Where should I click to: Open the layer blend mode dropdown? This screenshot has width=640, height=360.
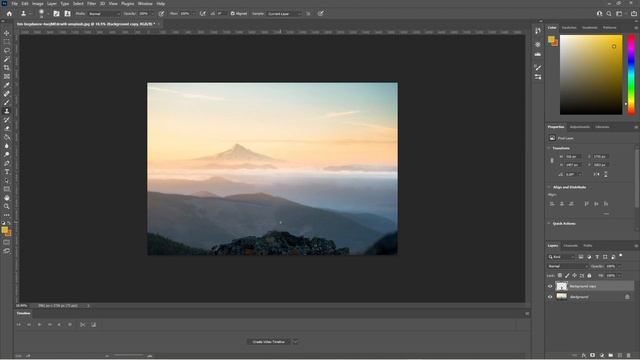567,266
